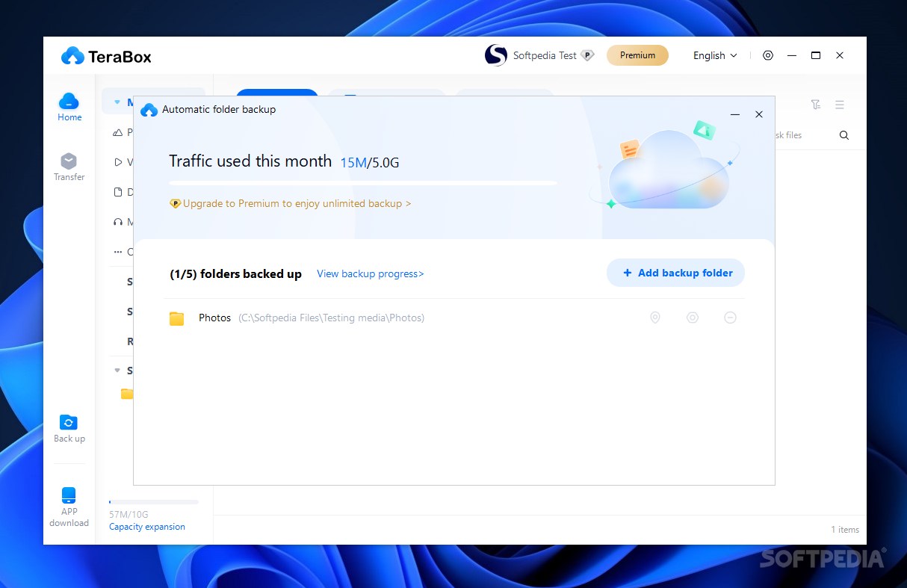Screen dimensions: 907x588
Task: Open the Home section in the sidebar
Action: point(69,107)
